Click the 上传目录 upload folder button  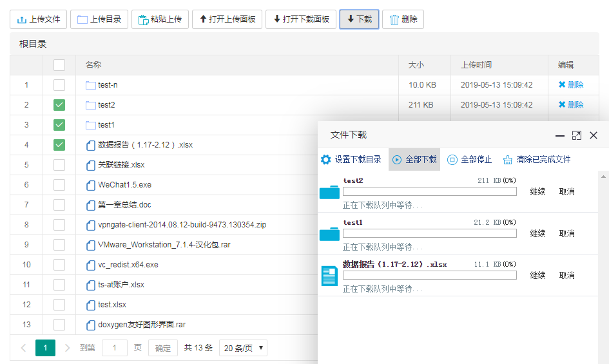99,19
